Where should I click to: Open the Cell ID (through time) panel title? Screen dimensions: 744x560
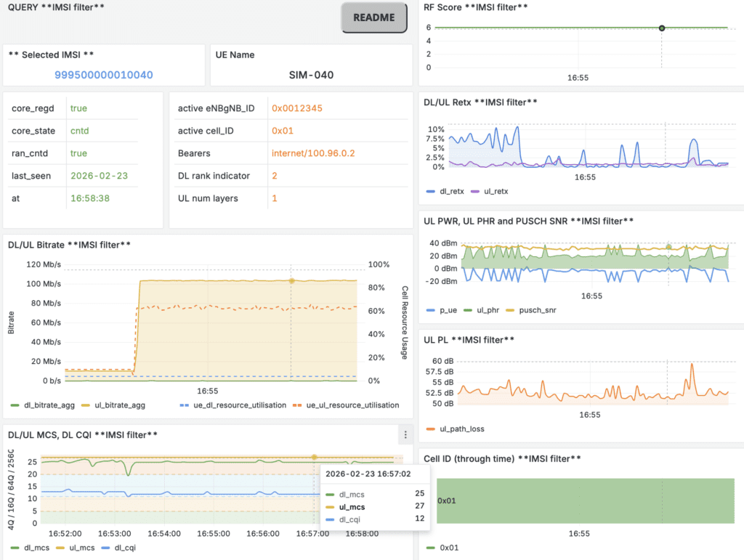pos(502,458)
